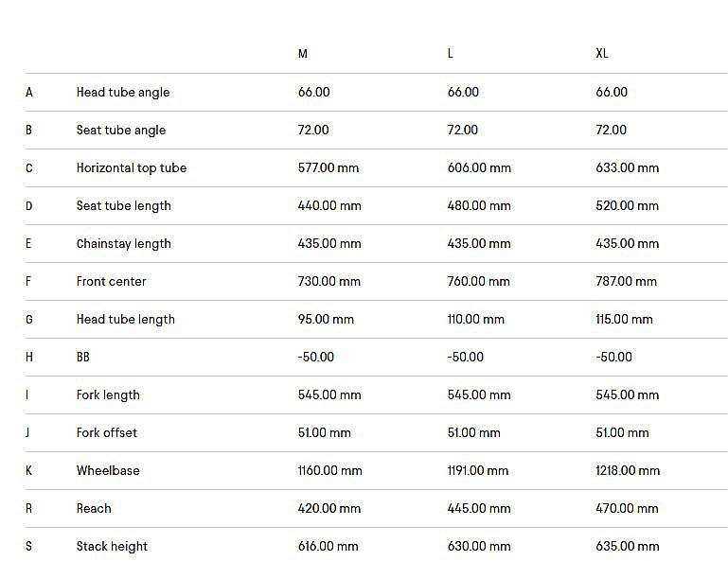Click the Reach row label
Screen dimensions: 728x561
94,508
